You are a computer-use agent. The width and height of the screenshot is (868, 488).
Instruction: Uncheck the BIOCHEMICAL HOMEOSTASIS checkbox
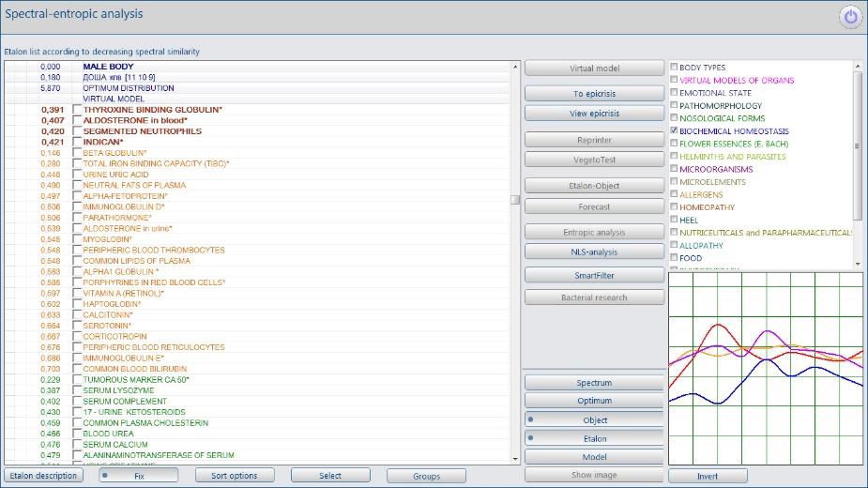point(674,130)
